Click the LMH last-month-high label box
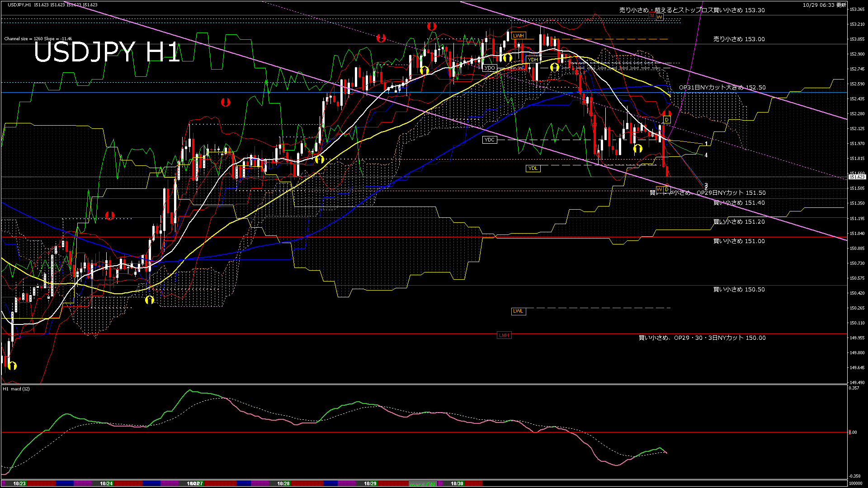Image resolution: width=868 pixels, height=488 pixels. tap(505, 335)
